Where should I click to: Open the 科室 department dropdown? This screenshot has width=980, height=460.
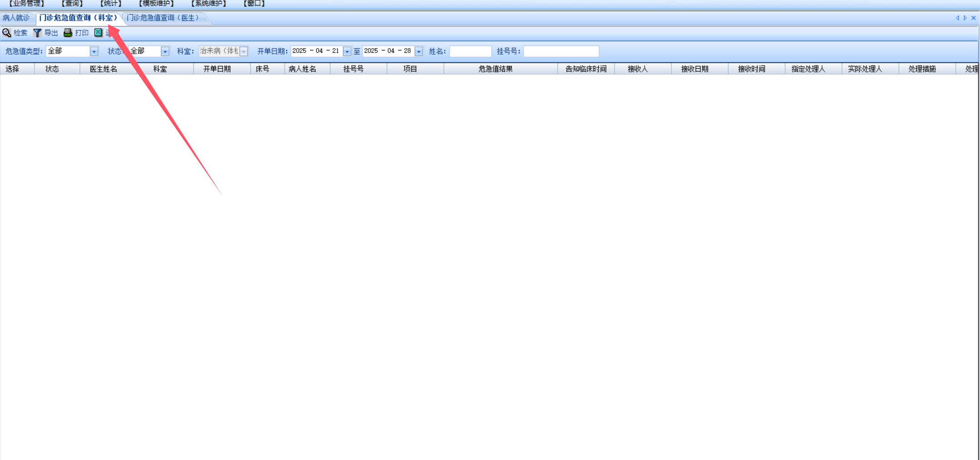coord(244,51)
